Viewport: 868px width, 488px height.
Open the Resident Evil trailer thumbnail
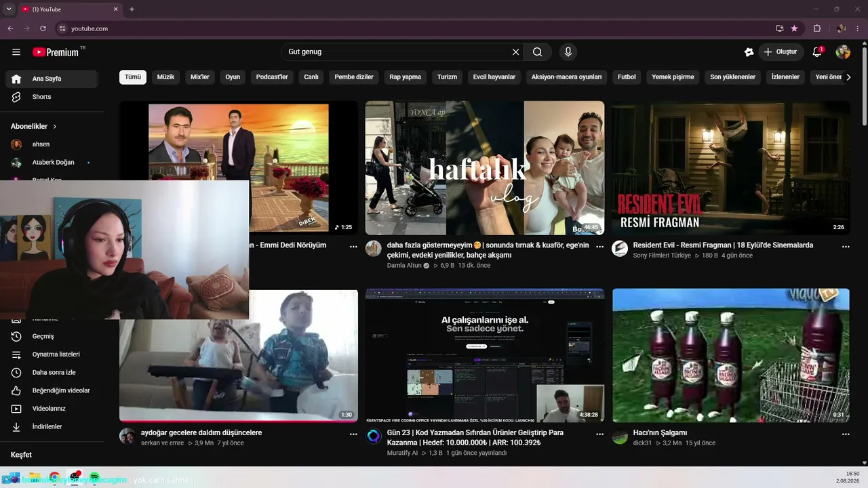731,168
